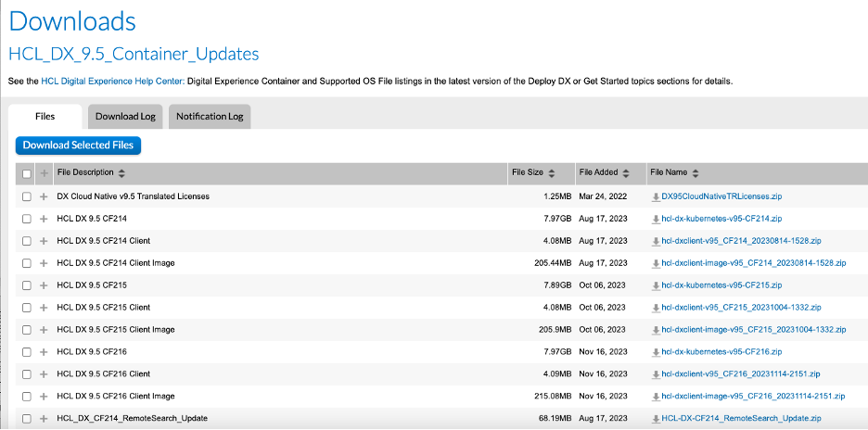Click download icon beside hcl-dx-kubernetes-v95-CF214.zip
The width and height of the screenshot is (868, 430).
click(x=656, y=219)
